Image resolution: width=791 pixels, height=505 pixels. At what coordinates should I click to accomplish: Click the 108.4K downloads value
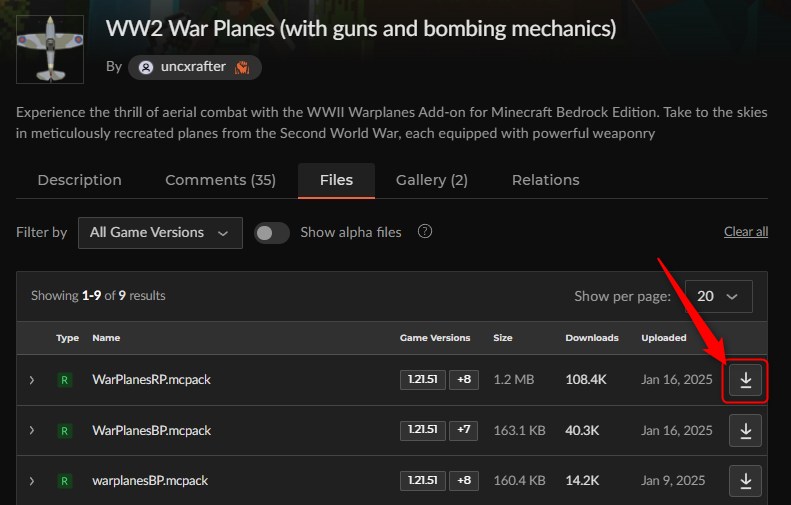[586, 380]
